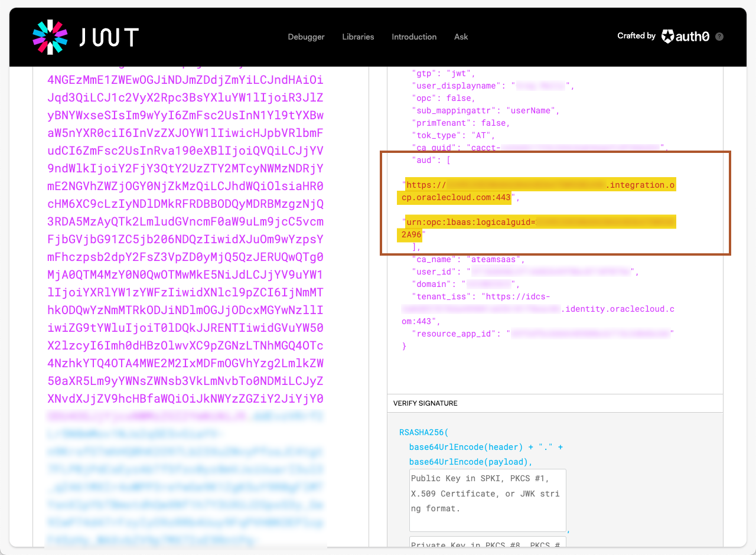This screenshot has width=756, height=555.
Task: Open the Debugger page
Action: point(306,37)
